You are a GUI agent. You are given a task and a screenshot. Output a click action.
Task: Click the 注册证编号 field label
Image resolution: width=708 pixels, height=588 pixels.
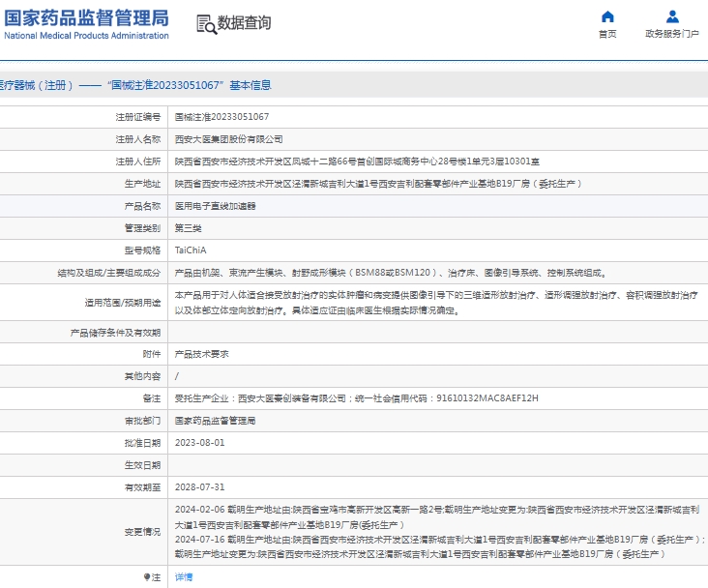(138, 117)
